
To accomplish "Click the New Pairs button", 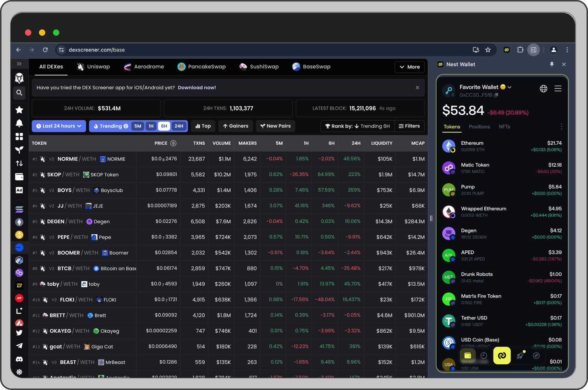I will [x=275, y=126].
